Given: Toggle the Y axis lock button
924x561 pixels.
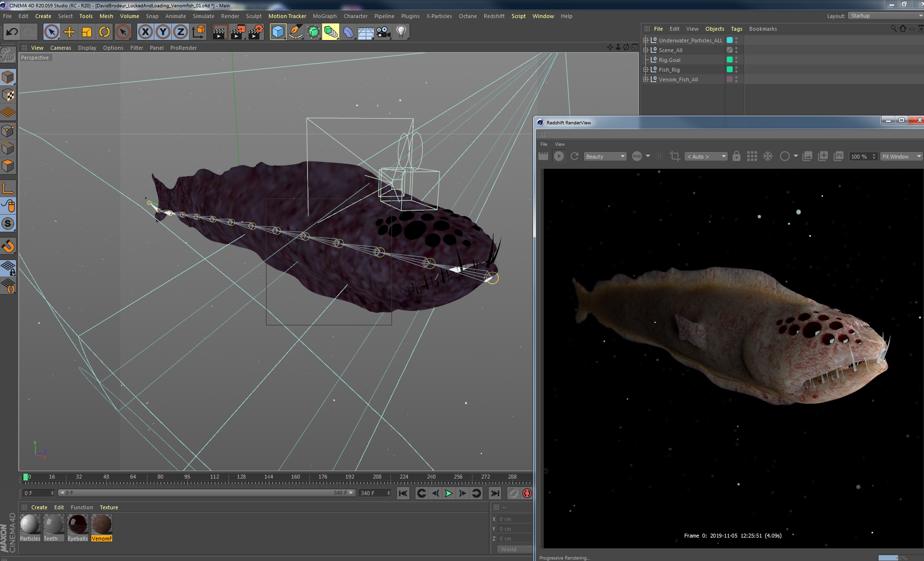Looking at the screenshot, I should pos(163,32).
